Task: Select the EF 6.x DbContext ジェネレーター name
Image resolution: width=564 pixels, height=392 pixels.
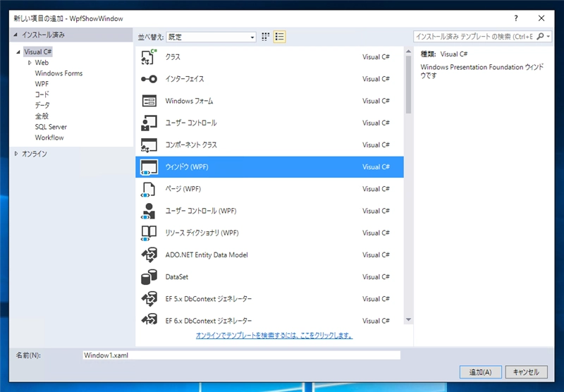Action: tap(209, 321)
